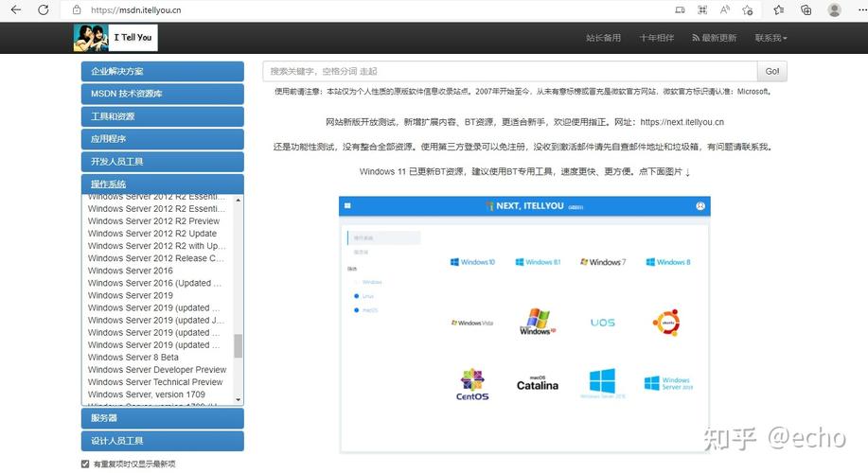Viewport: 868px width, 473px height.
Task: Open the Favorites list icon
Action: [779, 10]
